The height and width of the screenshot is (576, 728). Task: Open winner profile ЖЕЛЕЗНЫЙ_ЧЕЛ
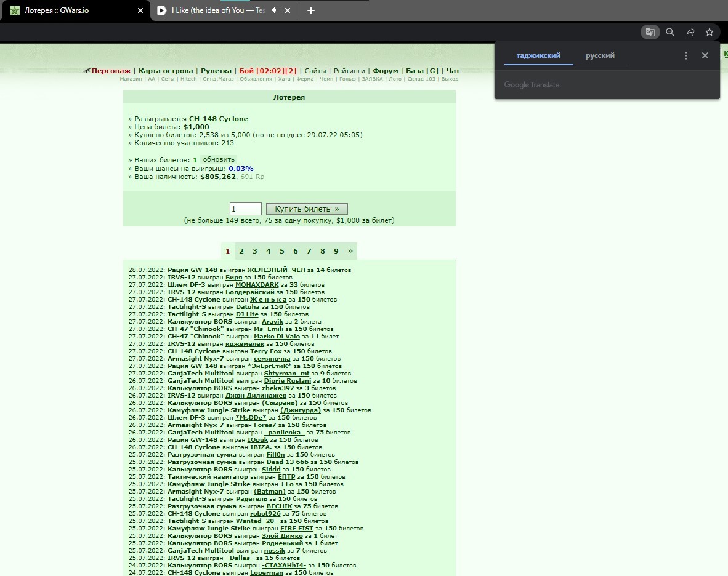pos(277,270)
